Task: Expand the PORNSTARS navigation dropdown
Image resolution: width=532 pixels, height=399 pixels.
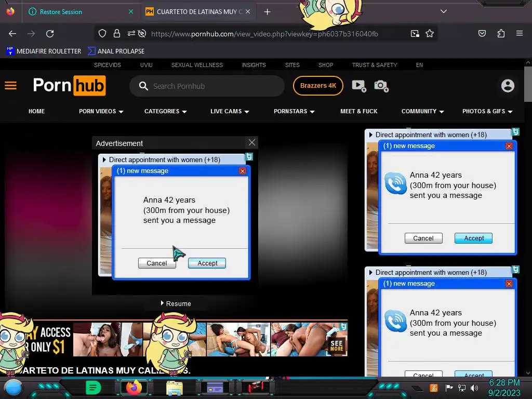Action: 294,111
